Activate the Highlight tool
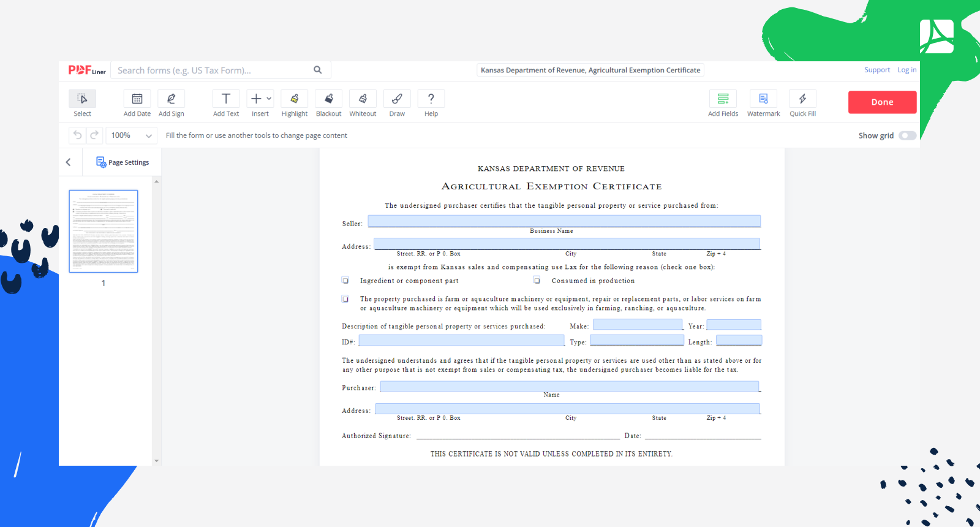This screenshot has width=980, height=527. point(295,99)
